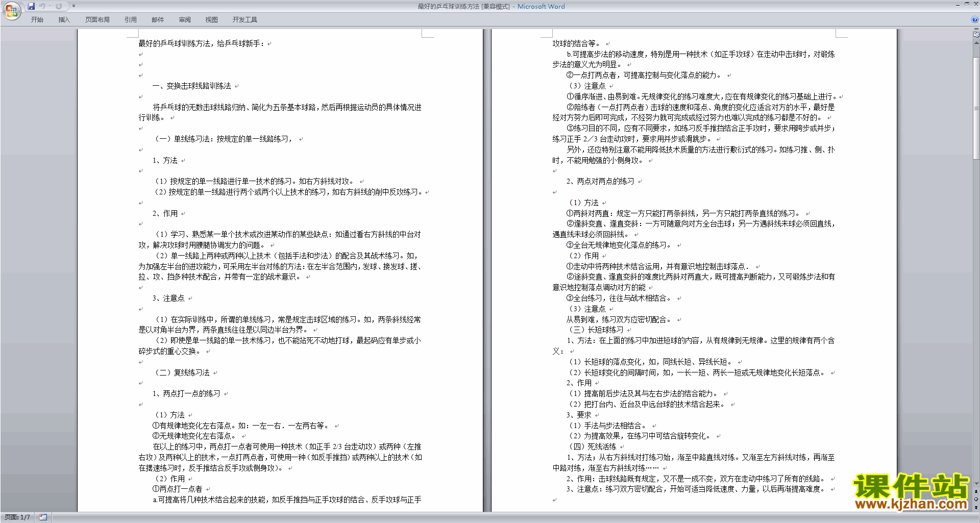
Task: Open the 开发工具 tab
Action: pos(245,20)
